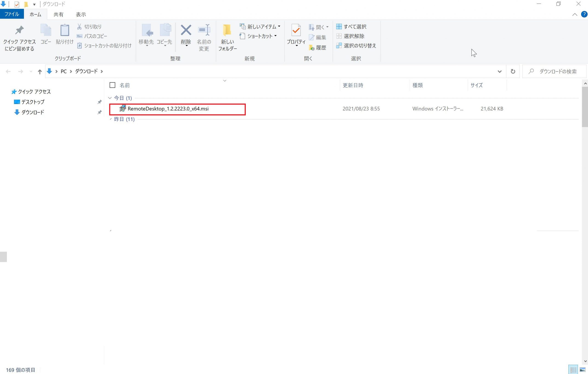
Task: Open the 表示 ribbon tab
Action: point(81,15)
